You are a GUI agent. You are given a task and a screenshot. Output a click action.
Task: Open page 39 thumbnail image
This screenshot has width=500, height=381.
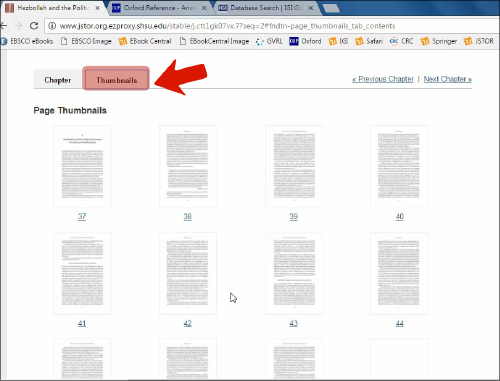[x=294, y=166]
